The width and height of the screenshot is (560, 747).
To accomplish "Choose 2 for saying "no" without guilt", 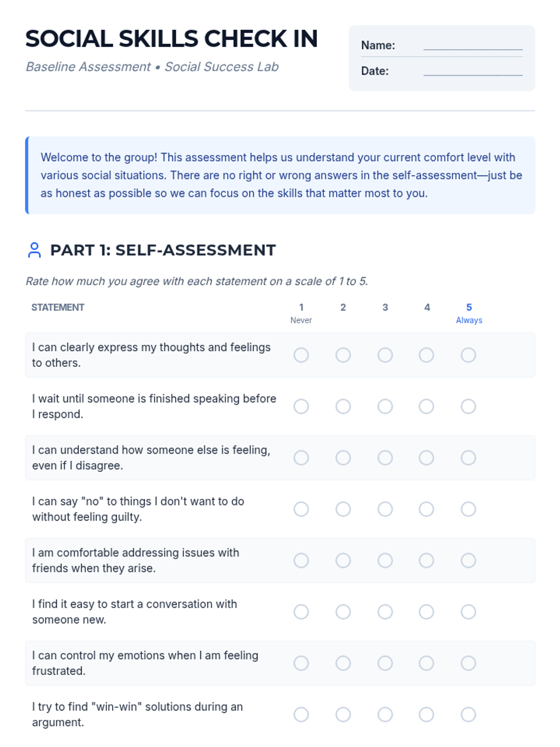I will pos(343,509).
